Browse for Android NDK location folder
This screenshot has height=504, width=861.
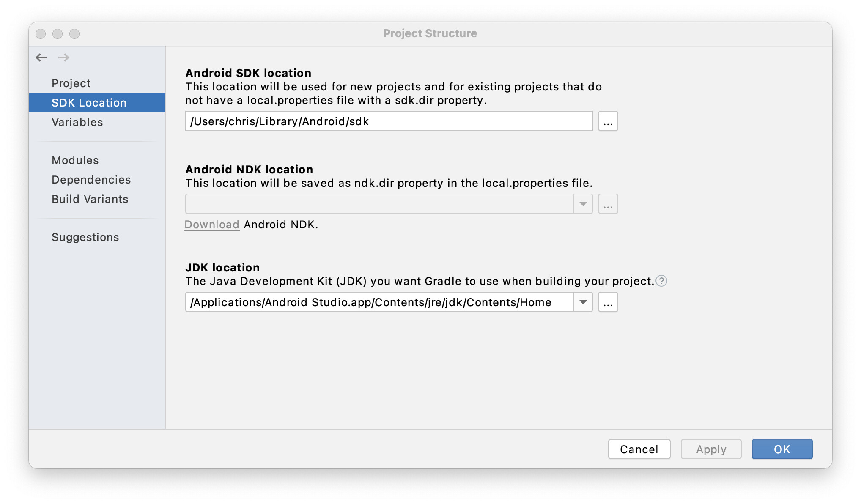tap(608, 204)
